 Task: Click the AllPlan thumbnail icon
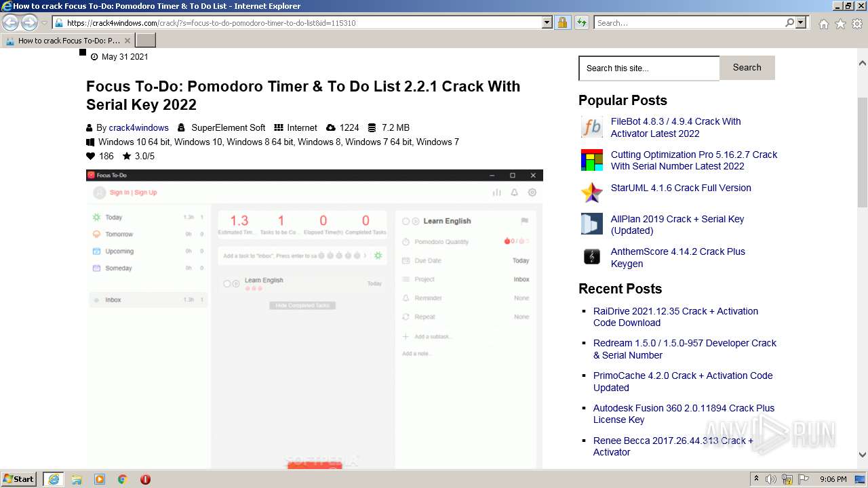(592, 224)
